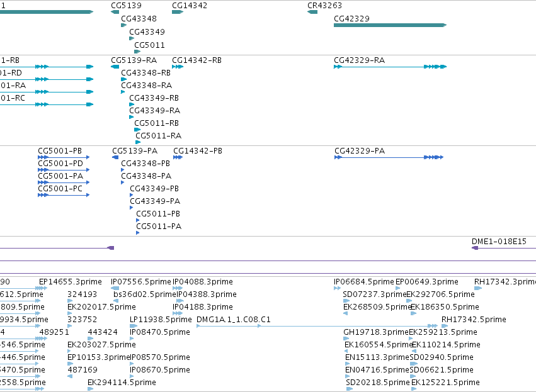Screen dimensions: 536x392
Task: Open EST IP08670.5prime
Action: (159, 370)
